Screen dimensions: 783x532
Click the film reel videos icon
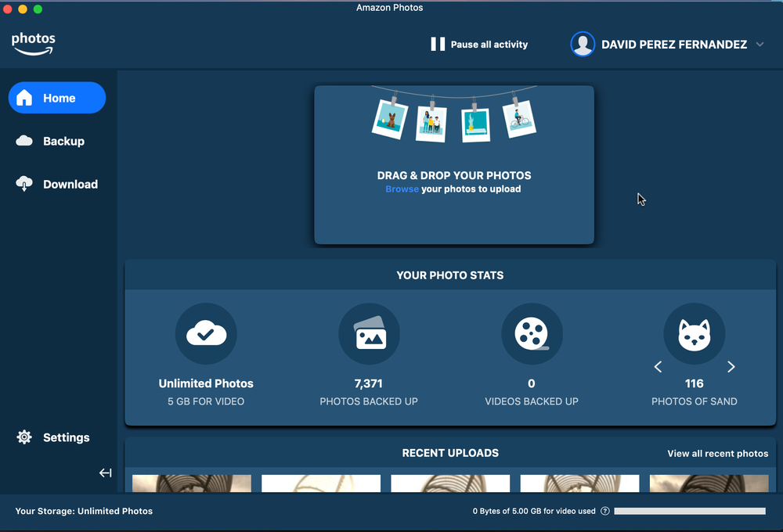click(532, 333)
